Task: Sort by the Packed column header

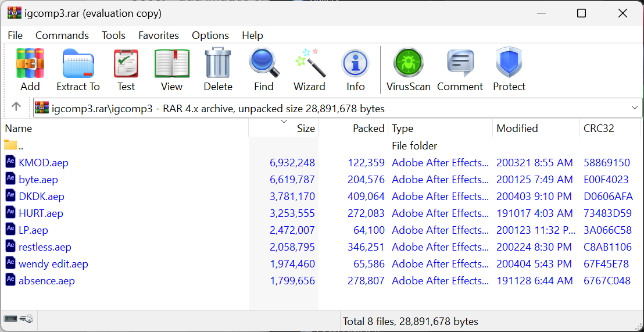Action: (x=353, y=128)
